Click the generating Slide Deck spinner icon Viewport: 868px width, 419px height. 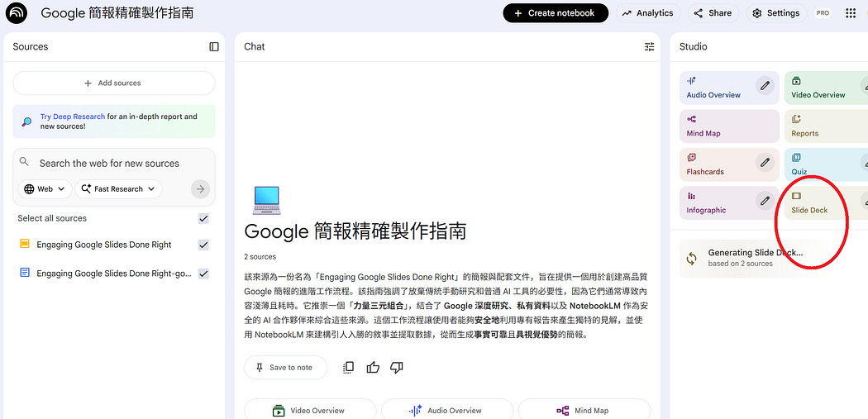tap(692, 258)
